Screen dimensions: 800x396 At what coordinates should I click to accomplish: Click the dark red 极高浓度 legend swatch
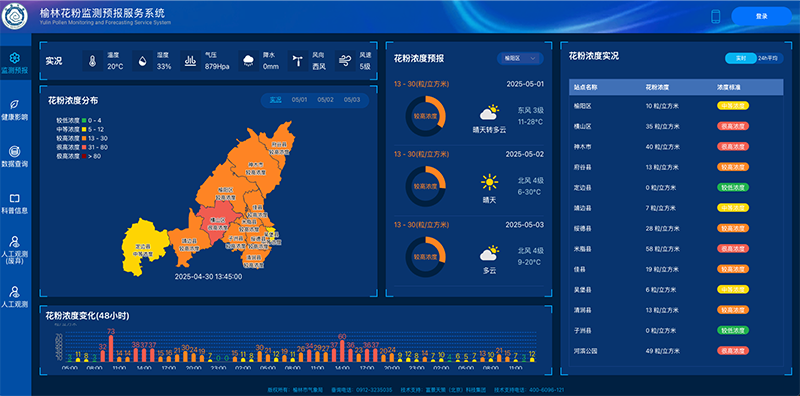coord(84,156)
